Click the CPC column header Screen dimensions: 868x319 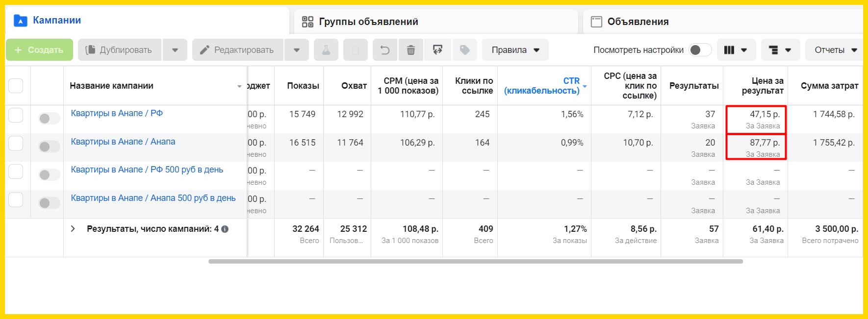pyautogui.click(x=630, y=86)
